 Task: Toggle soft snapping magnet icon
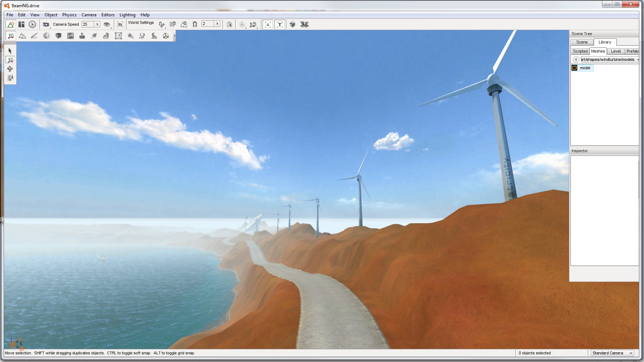click(x=195, y=24)
